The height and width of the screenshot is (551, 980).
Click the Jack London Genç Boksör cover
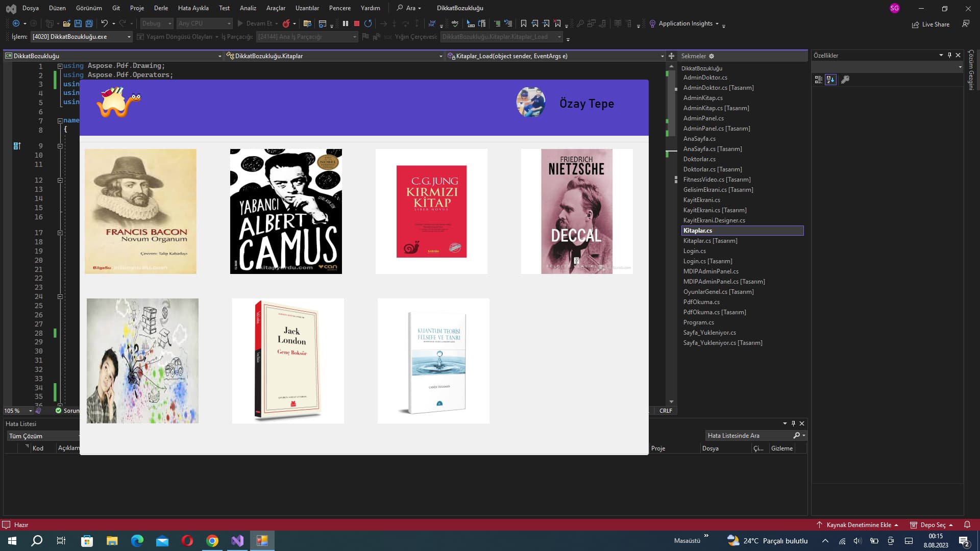(x=288, y=361)
